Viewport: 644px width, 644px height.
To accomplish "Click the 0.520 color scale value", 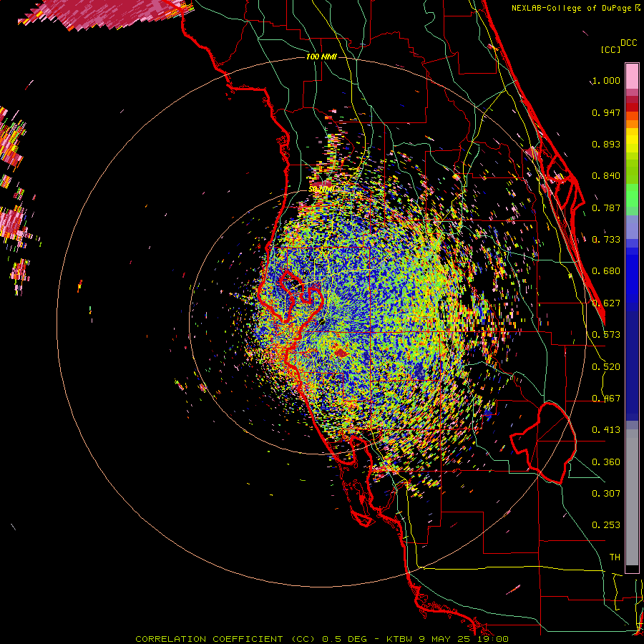I will click(606, 367).
